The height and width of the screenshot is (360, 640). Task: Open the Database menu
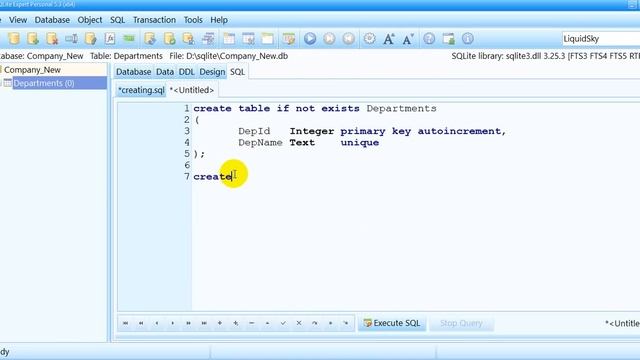[52, 20]
